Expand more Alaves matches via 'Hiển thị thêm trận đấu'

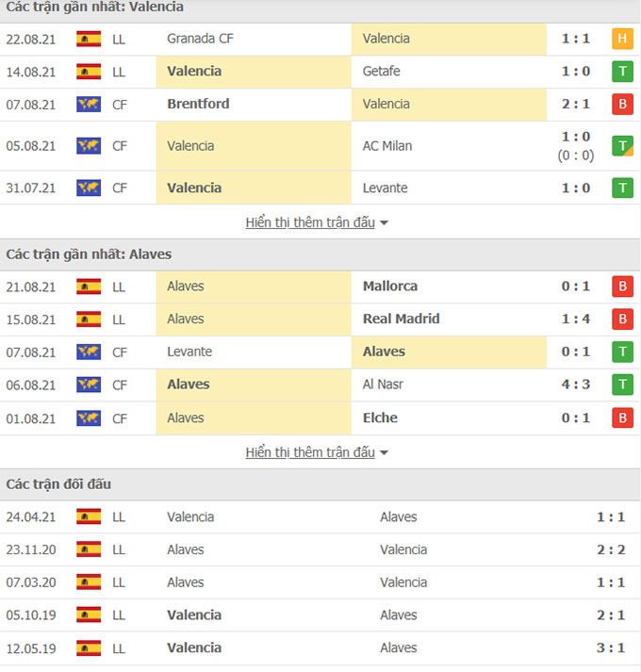click(310, 452)
